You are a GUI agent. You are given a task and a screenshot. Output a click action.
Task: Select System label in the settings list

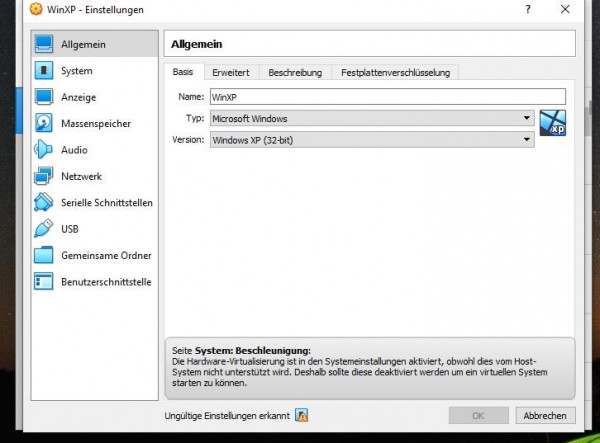click(x=77, y=71)
